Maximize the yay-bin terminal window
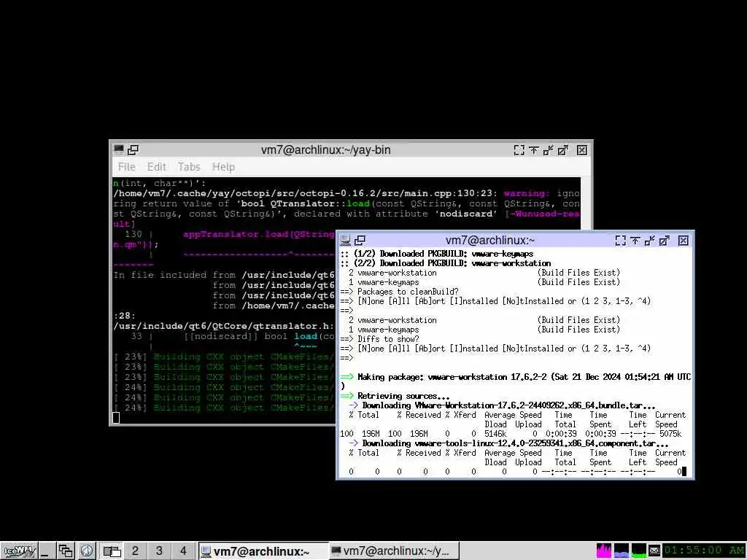Viewport: 747px width, 560px height. pyautogui.click(x=563, y=150)
